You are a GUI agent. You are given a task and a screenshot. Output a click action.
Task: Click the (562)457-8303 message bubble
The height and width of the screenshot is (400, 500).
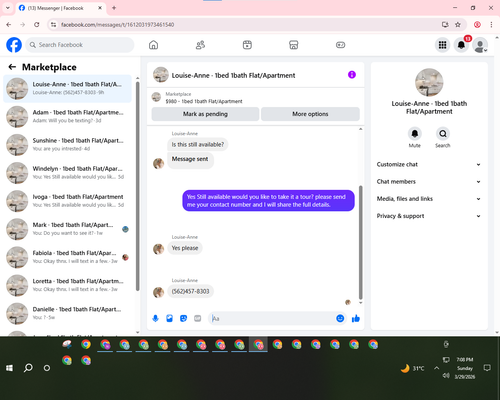[x=190, y=291]
